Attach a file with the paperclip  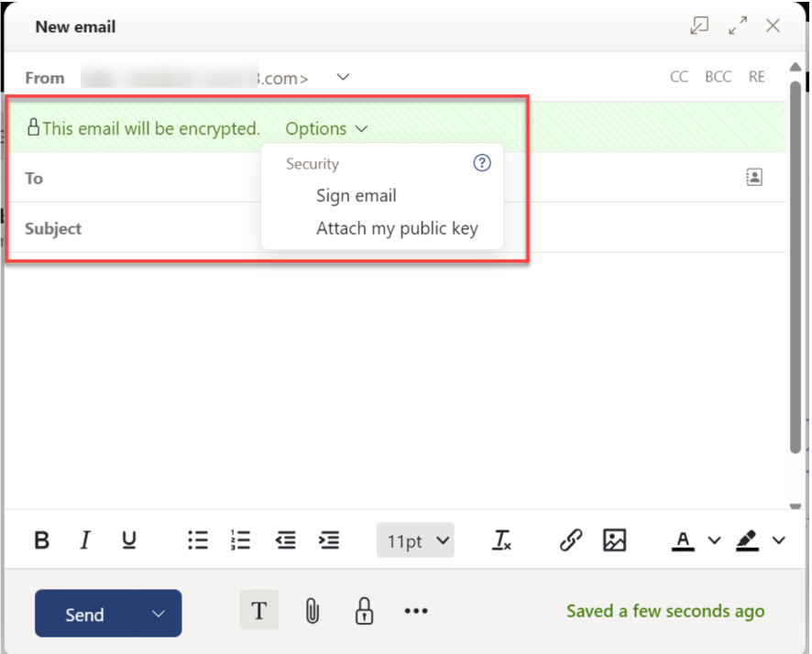coord(312,611)
